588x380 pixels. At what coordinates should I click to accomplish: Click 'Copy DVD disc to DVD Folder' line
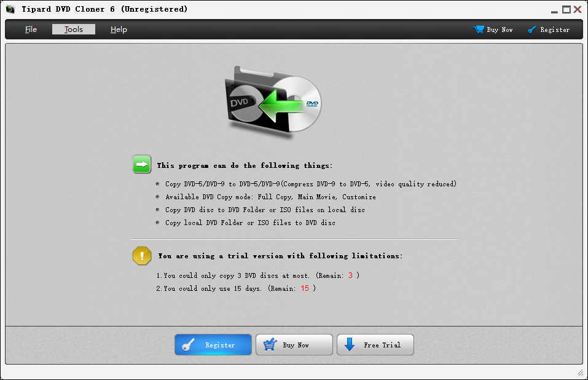pos(265,210)
